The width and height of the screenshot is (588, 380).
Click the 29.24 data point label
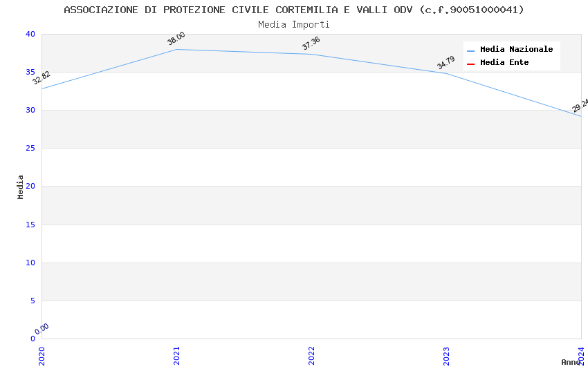[x=580, y=105]
